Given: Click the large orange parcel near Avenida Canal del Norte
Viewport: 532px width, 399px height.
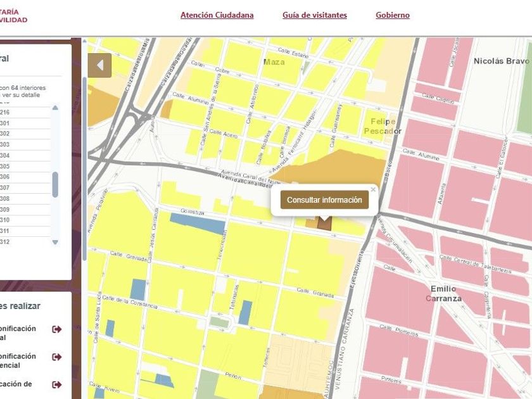Looking at the screenshot, I should (336, 168).
